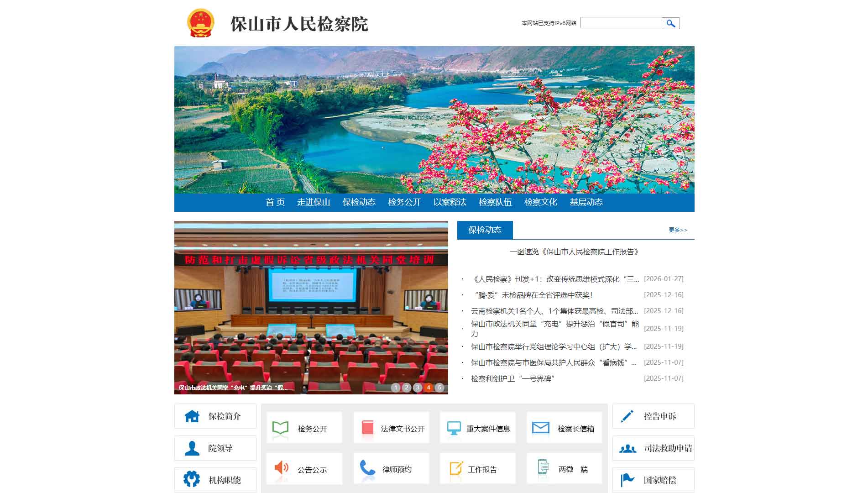Open the 《人民检察》刊发+1 news article
This screenshot has width=868, height=493.
[555, 279]
